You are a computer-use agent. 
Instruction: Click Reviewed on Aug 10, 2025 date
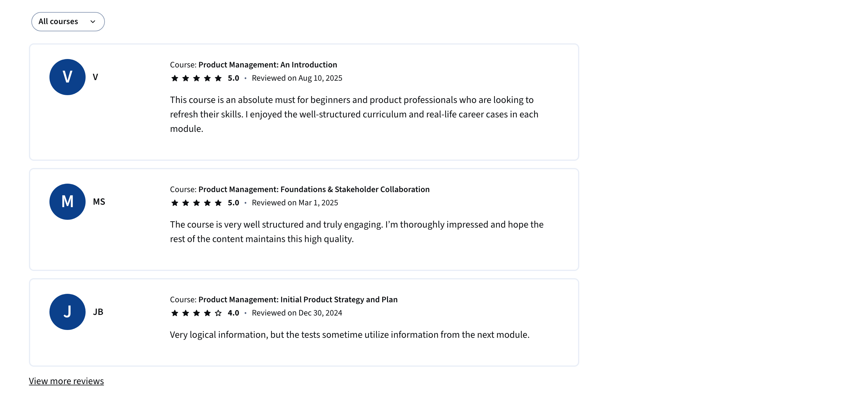(297, 78)
